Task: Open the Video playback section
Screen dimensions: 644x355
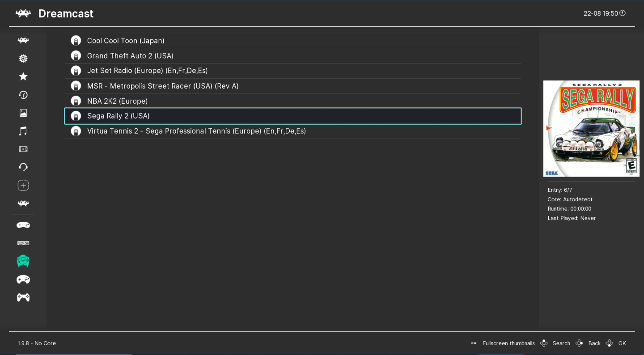Action: 23,149
